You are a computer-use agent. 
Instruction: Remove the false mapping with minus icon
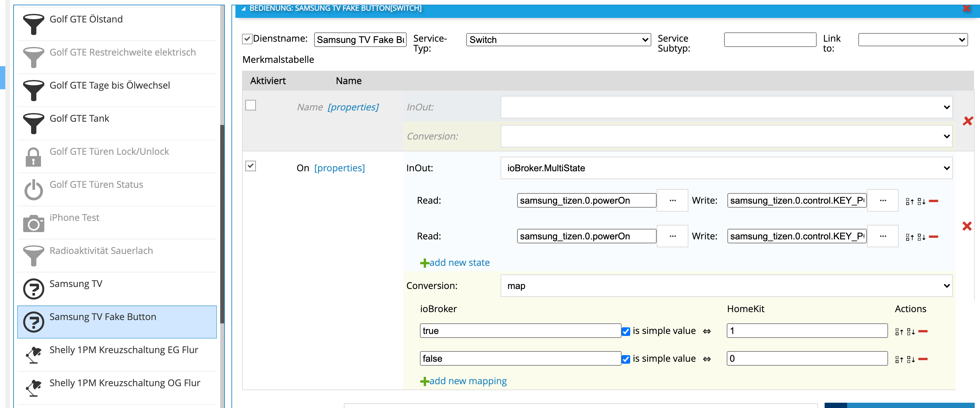pos(922,359)
